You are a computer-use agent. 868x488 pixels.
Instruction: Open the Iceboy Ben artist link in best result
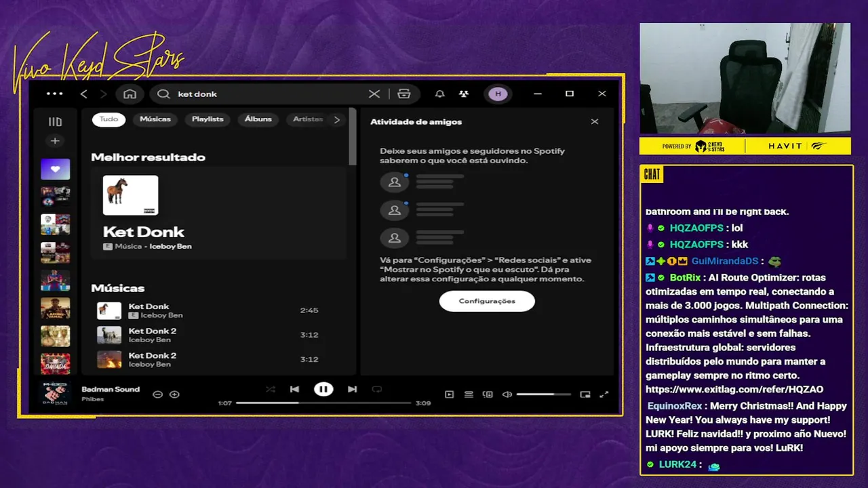pyautogui.click(x=170, y=247)
